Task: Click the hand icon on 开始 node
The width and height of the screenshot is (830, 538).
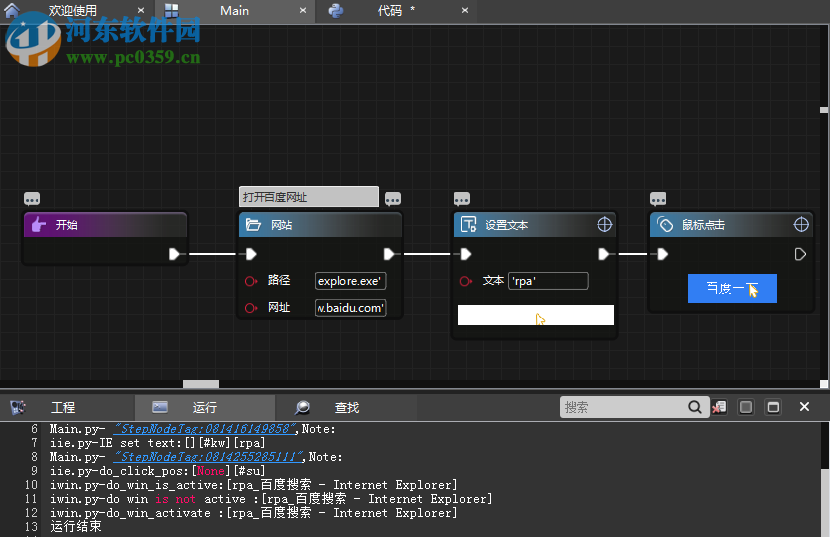Action: coord(38,225)
